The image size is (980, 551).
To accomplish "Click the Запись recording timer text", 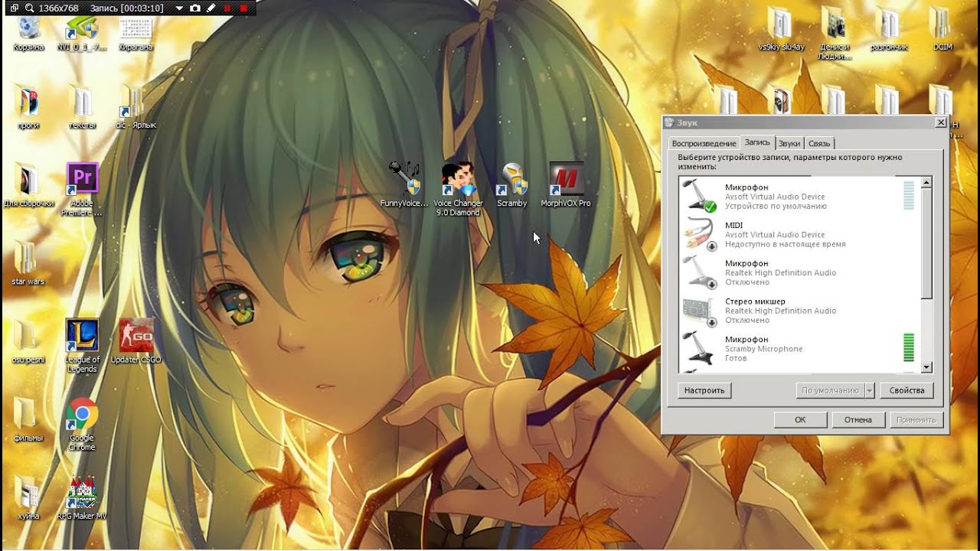I will click(127, 8).
